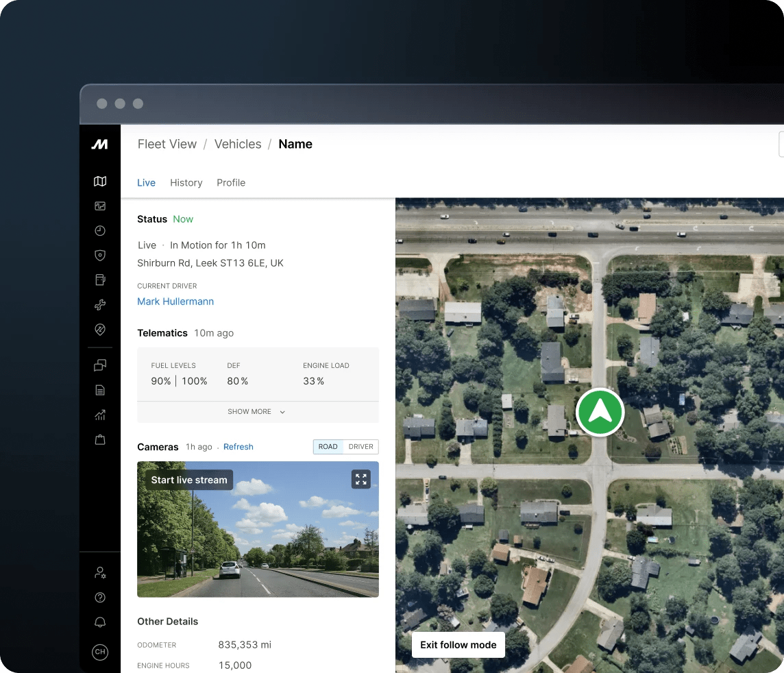Switch to the History tab
This screenshot has height=673, width=784.
(x=186, y=182)
